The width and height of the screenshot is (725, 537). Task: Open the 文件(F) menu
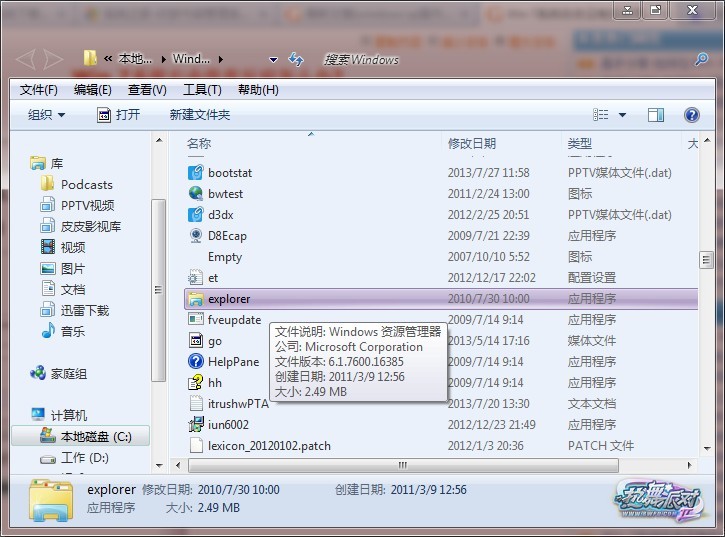pyautogui.click(x=38, y=90)
